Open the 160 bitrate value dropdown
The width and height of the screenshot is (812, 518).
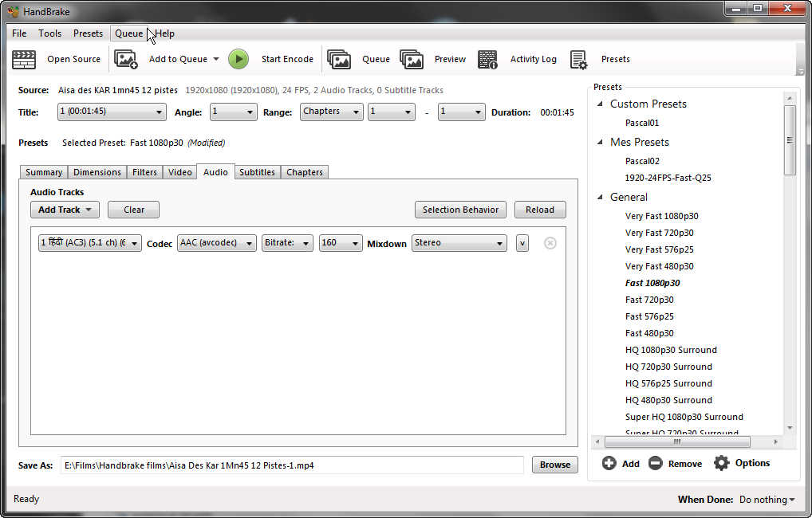[x=341, y=243]
